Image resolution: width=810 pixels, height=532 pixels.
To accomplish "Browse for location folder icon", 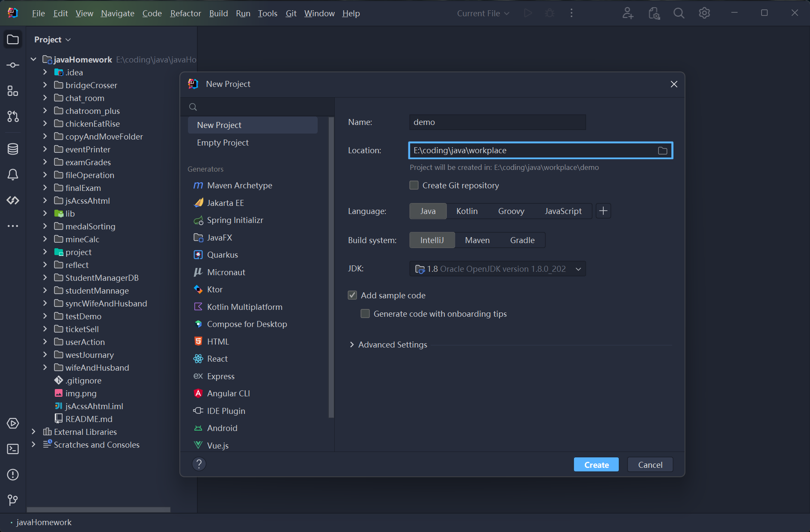I will [662, 151].
